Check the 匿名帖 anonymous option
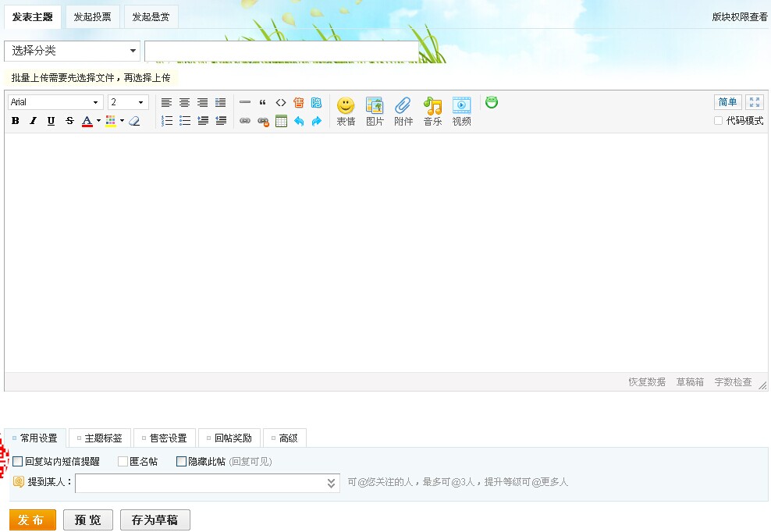 (x=123, y=462)
